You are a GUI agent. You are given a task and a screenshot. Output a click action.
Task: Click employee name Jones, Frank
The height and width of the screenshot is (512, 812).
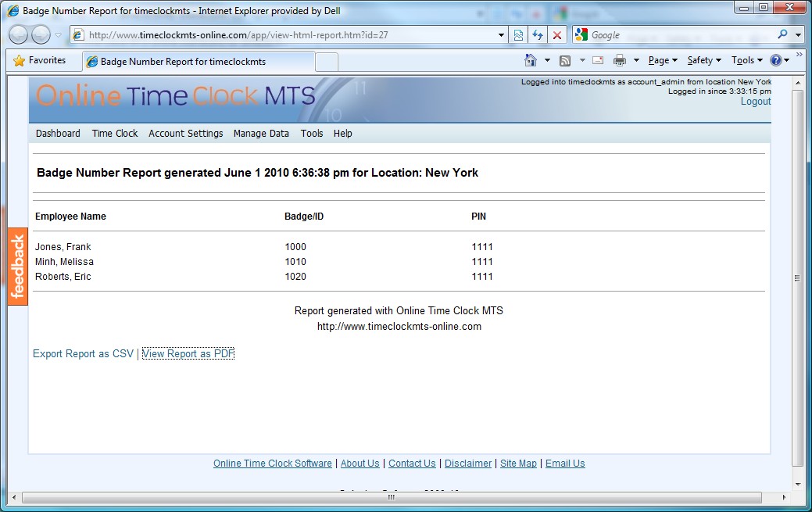63,247
